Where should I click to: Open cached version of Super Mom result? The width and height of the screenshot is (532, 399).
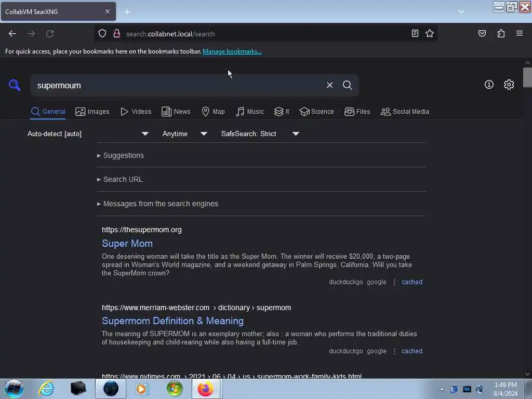[x=412, y=282]
